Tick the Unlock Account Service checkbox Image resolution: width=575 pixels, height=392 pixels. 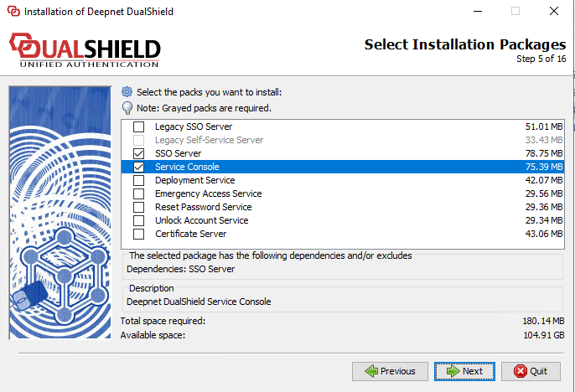[x=139, y=220]
